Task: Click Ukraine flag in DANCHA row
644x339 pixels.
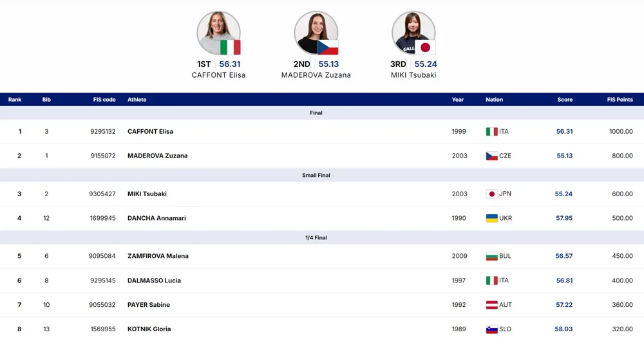Action: [491, 218]
